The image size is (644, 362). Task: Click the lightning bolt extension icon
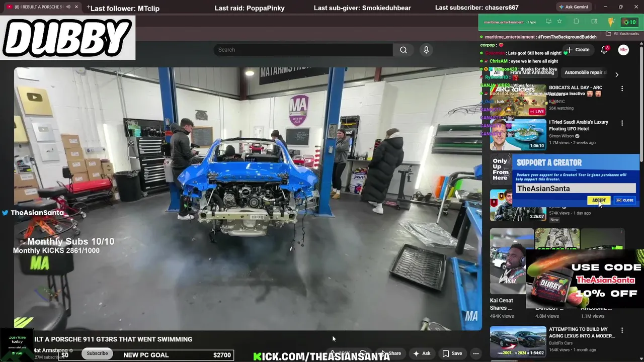point(611,22)
